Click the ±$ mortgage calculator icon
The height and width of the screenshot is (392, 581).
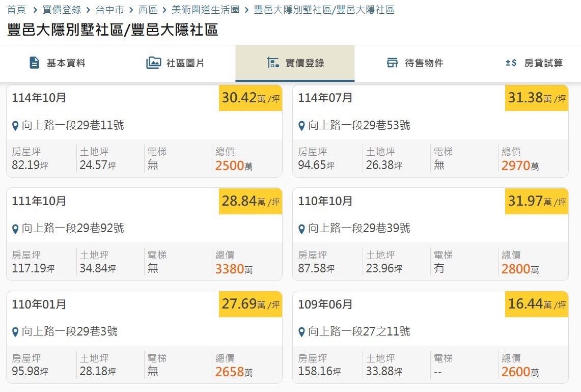click(x=511, y=63)
